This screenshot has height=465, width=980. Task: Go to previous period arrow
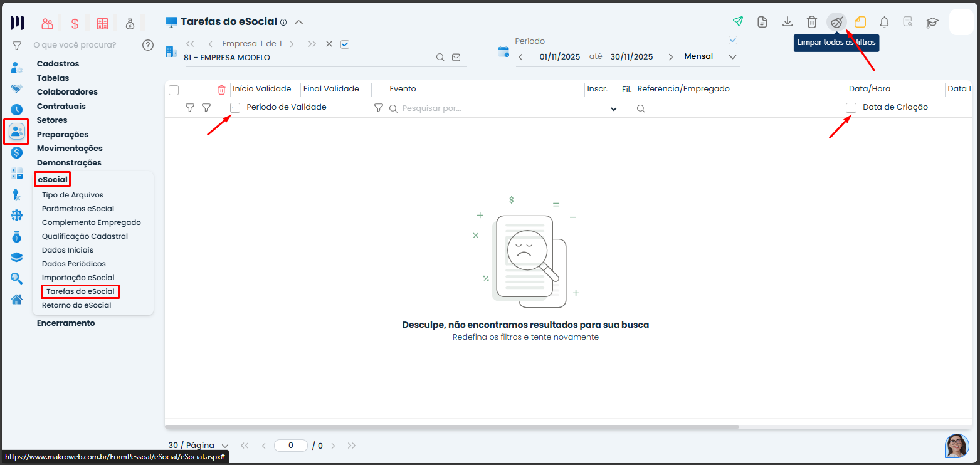coord(520,57)
